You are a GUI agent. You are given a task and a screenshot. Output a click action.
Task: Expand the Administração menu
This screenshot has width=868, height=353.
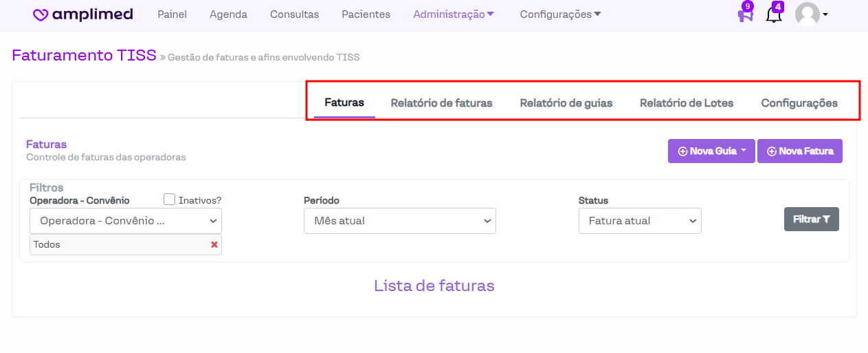tap(453, 14)
